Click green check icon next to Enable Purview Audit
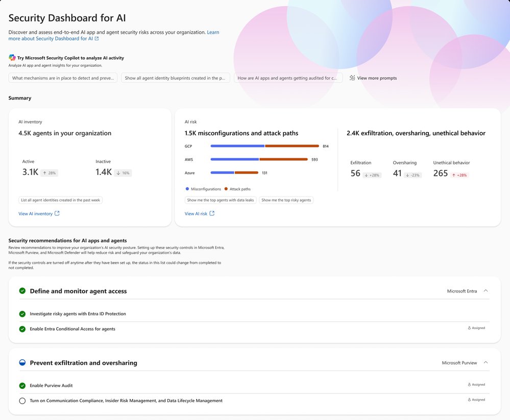The width and height of the screenshot is (510, 420). pos(22,385)
